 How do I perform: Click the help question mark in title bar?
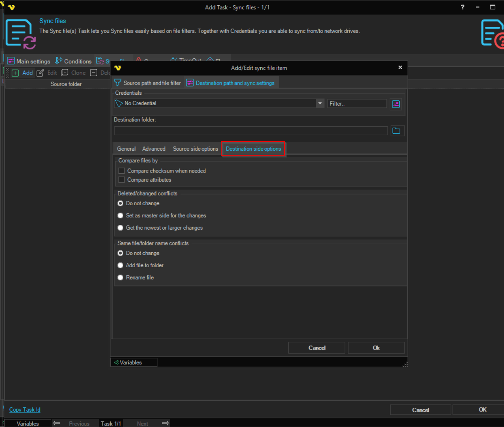[x=462, y=7]
